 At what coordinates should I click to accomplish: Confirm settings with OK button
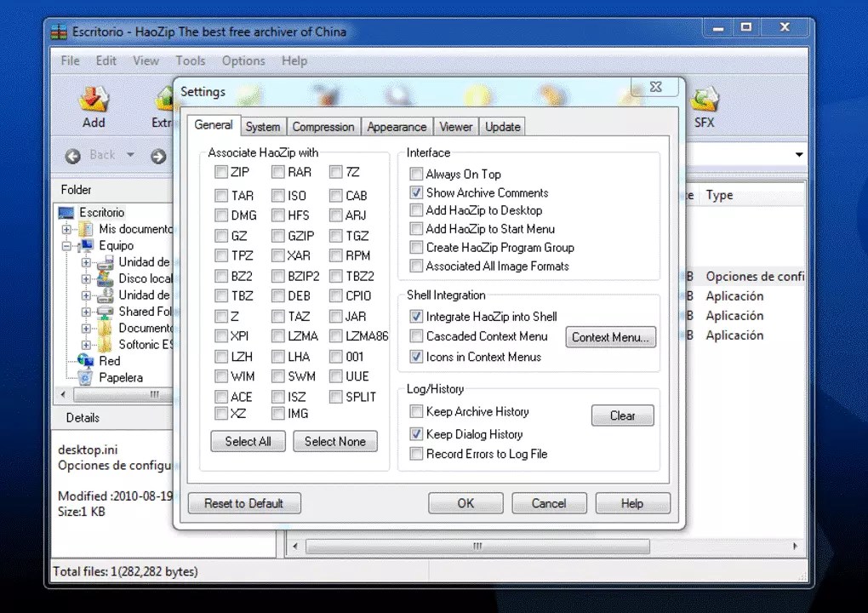pyautogui.click(x=465, y=503)
